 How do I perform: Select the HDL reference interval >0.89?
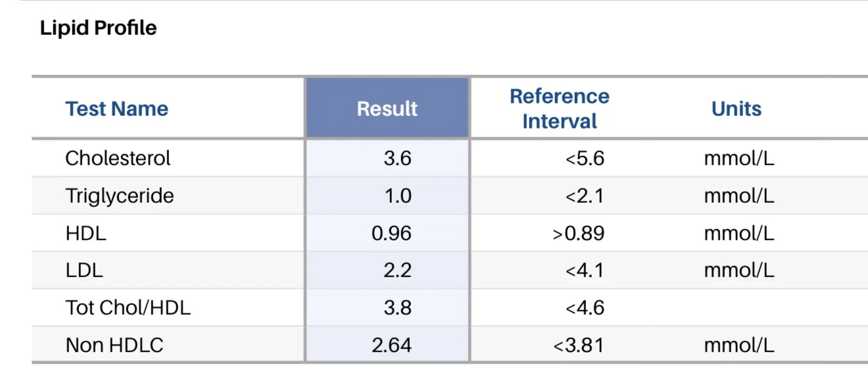click(x=579, y=233)
